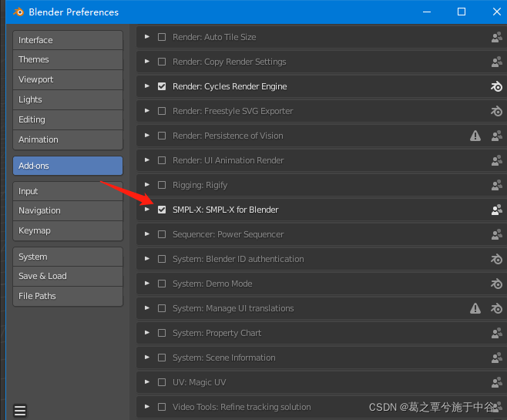
Task: Open Keymap preferences section
Action: (68, 231)
